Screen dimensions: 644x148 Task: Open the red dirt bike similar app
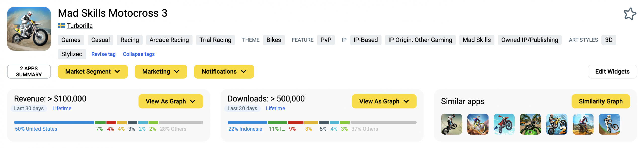504,124
